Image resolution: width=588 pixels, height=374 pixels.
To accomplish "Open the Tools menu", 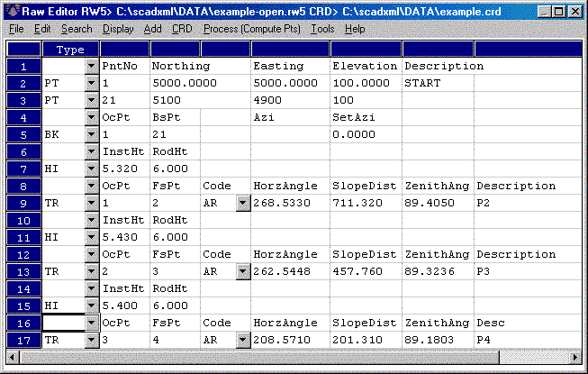I will pos(322,29).
